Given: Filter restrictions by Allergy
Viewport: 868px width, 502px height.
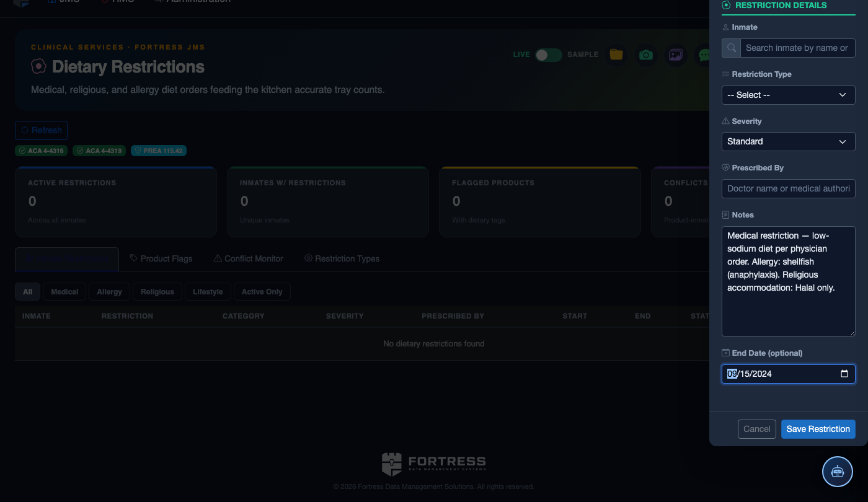Looking at the screenshot, I should point(110,292).
